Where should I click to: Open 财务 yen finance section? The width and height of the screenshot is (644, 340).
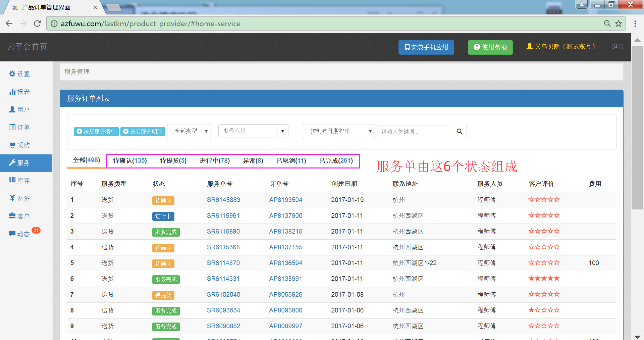[x=19, y=198]
